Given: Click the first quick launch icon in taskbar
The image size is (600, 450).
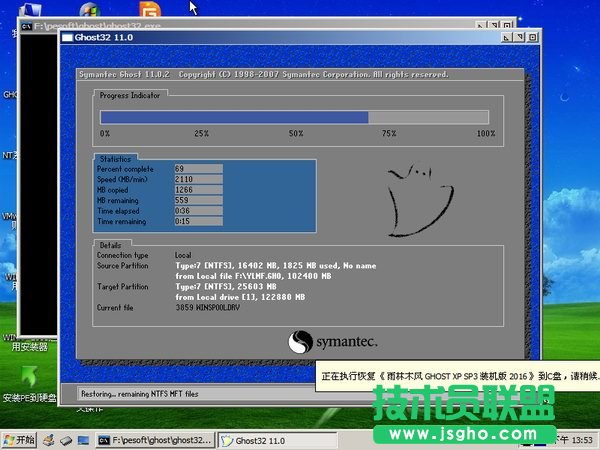Looking at the screenshot, I should [49, 440].
